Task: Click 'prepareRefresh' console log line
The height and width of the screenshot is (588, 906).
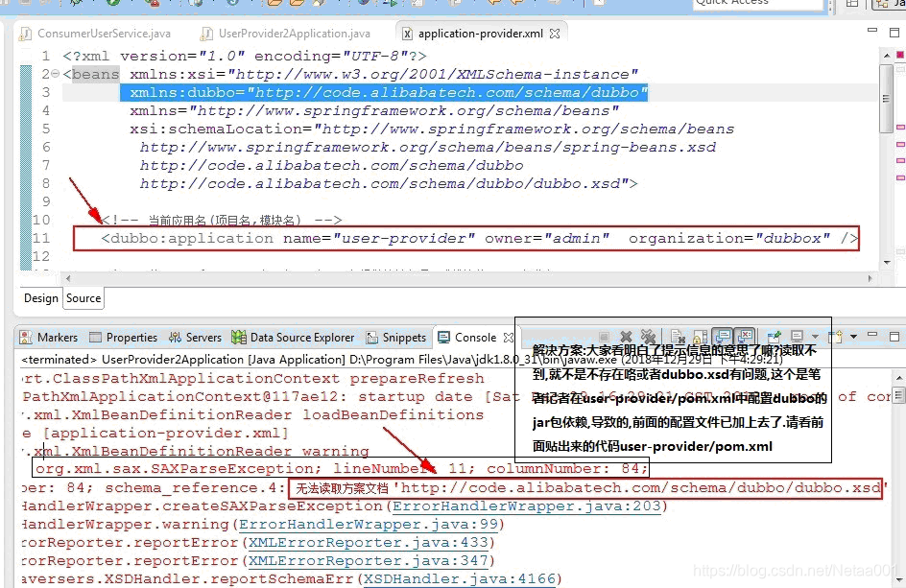Action: pyautogui.click(x=253, y=379)
